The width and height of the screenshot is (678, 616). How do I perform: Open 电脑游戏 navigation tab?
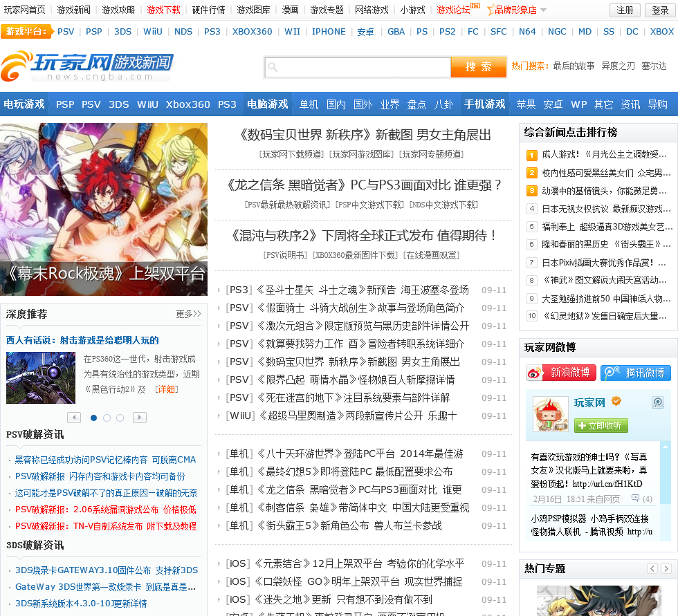(268, 104)
